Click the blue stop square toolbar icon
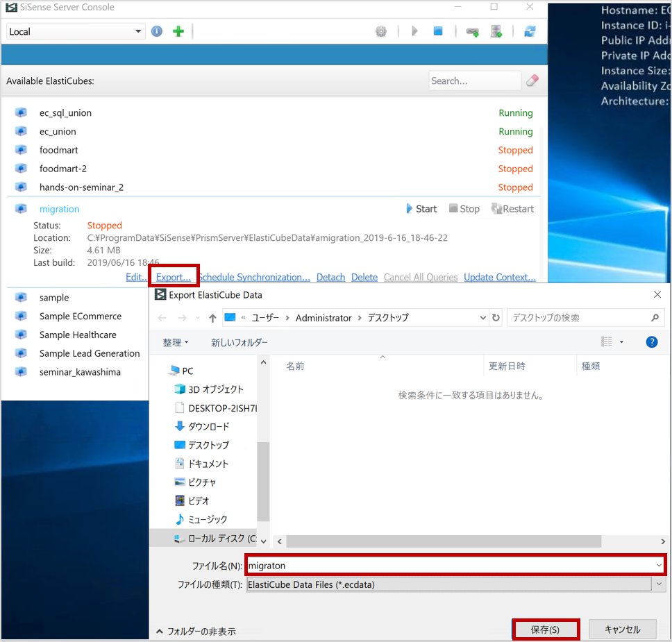672x642 pixels. coord(438,31)
